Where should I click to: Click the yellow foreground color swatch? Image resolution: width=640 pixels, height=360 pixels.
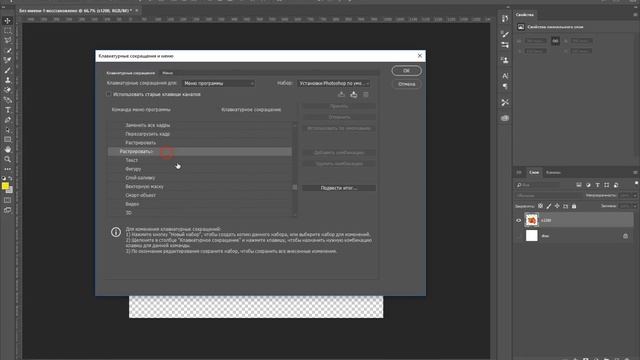(5, 186)
